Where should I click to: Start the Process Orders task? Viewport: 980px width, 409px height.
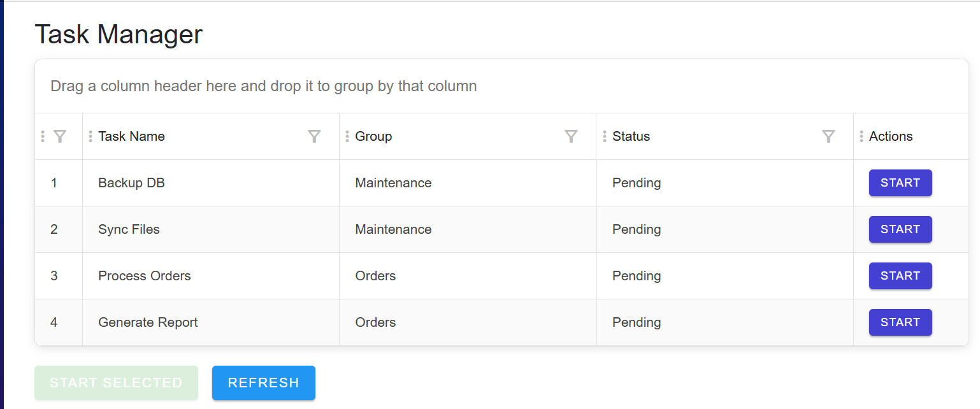pyautogui.click(x=900, y=276)
